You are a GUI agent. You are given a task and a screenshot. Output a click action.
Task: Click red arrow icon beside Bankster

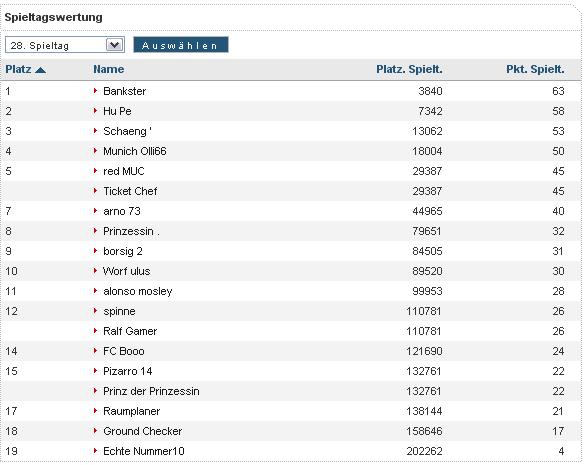[96, 91]
